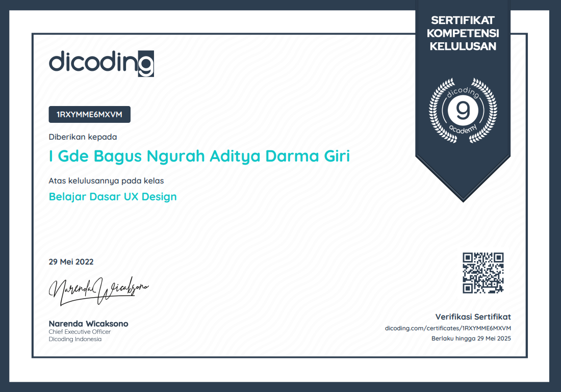The image size is (561, 392).
Task: Click the 'Belajar Dasar UX Design' course title
Action: pos(113,196)
